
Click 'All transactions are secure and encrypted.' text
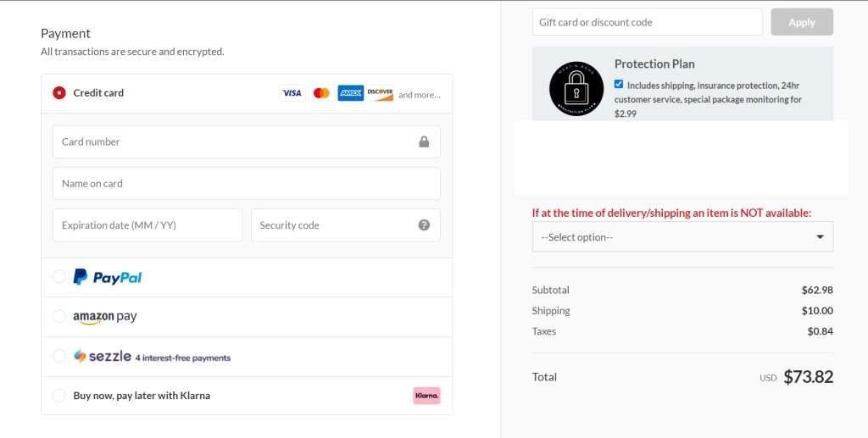point(132,52)
